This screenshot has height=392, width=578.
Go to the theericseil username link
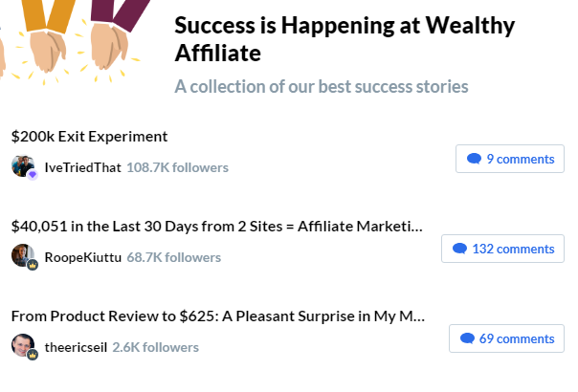76,347
